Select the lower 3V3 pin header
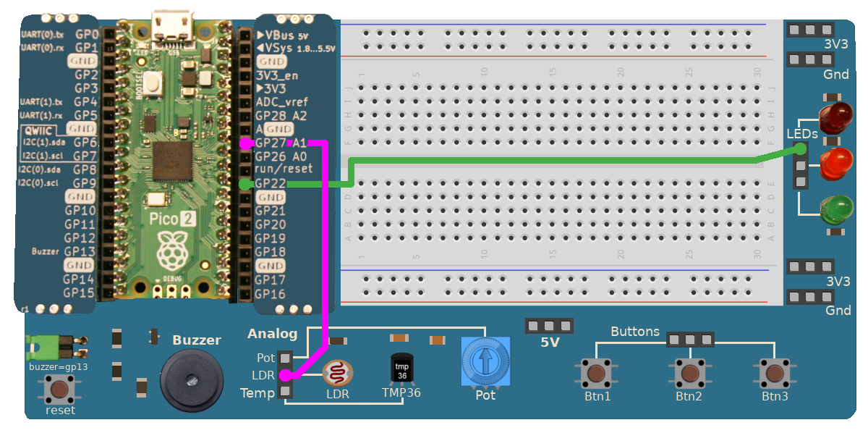This screenshot has height=433, width=868. coord(810,266)
